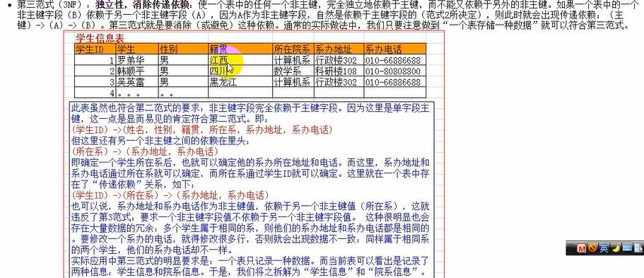Click the 性别 column header
Screen dimensions: 644x278
(184, 50)
